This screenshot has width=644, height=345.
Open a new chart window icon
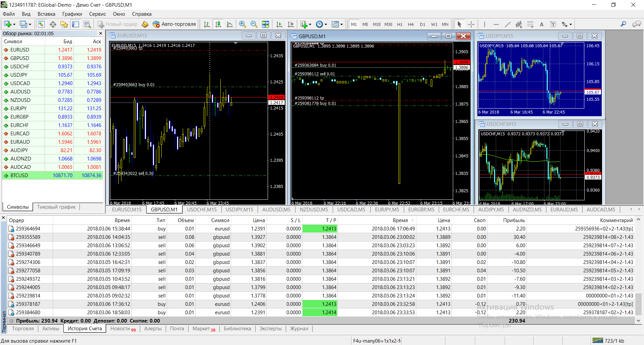click(x=8, y=24)
